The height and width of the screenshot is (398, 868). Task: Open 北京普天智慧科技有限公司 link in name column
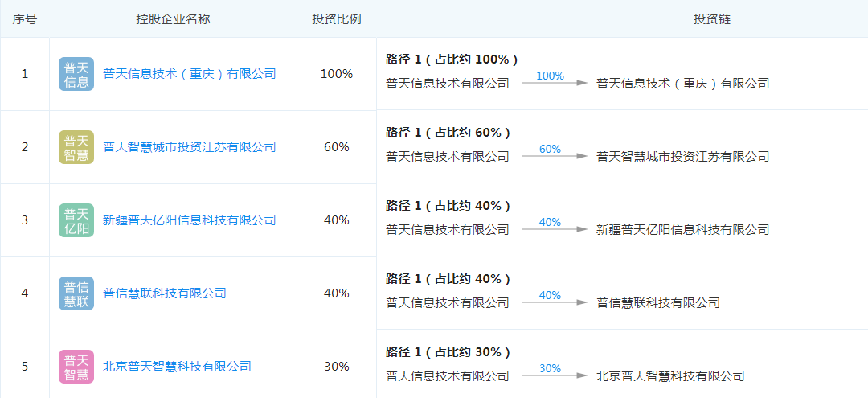click(177, 367)
